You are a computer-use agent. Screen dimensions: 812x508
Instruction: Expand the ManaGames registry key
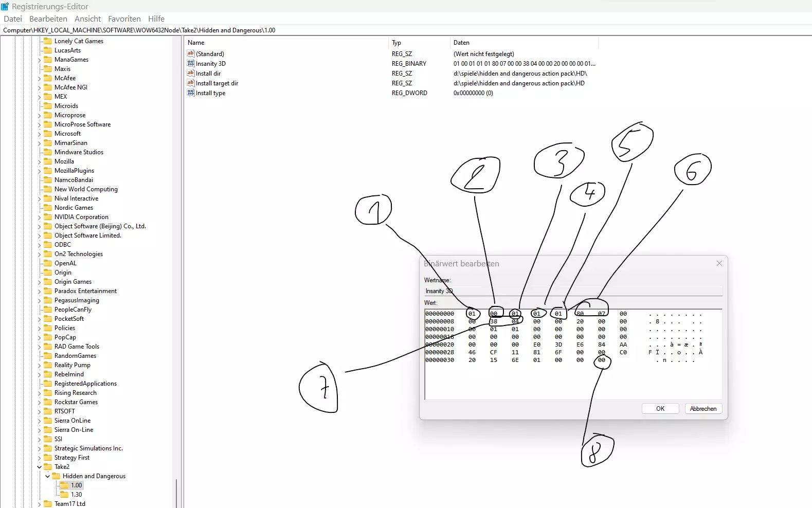click(x=39, y=60)
